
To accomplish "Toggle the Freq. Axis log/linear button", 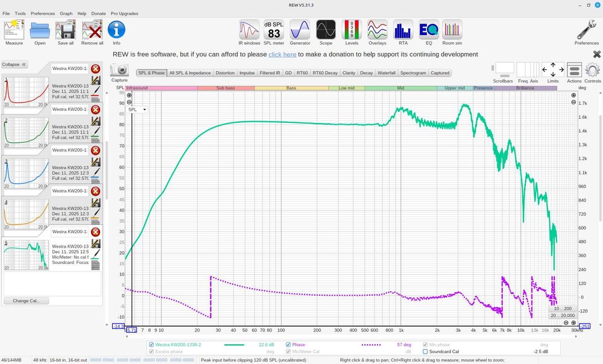I will click(528, 70).
